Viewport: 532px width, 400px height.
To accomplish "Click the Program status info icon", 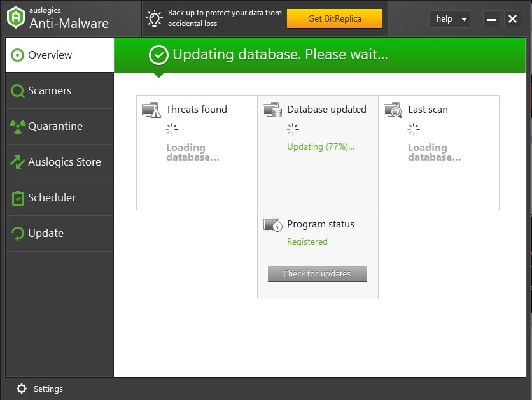I will (272, 224).
